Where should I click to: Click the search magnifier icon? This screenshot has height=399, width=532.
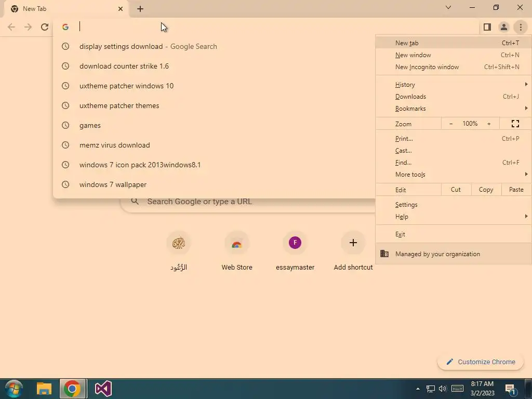click(x=135, y=202)
